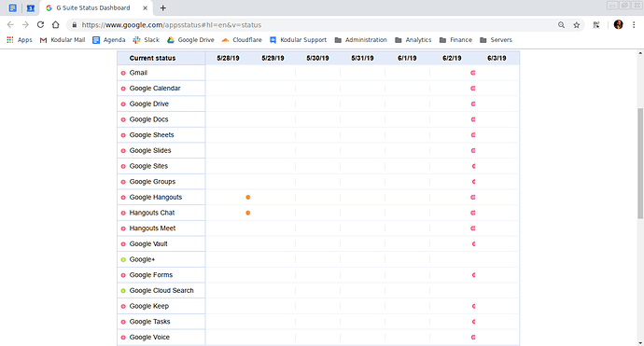Open a new browser tab
Viewport: 644px width, 346px height.
(x=163, y=7)
